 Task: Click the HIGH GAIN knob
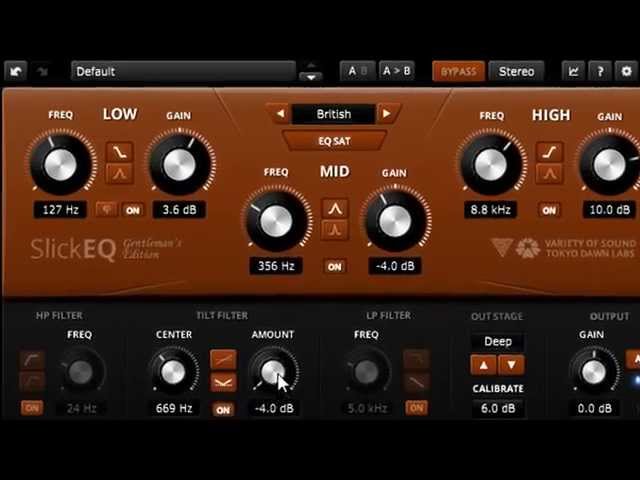610,164
